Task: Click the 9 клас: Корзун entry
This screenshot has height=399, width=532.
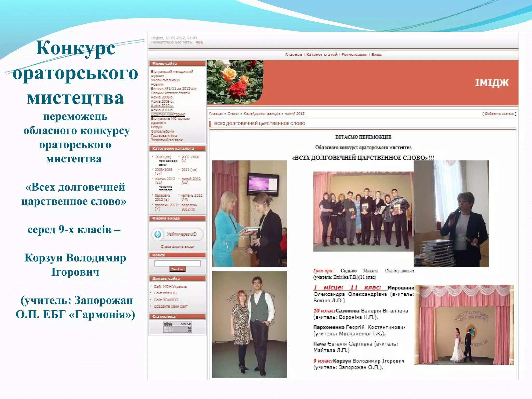Action: (359, 364)
